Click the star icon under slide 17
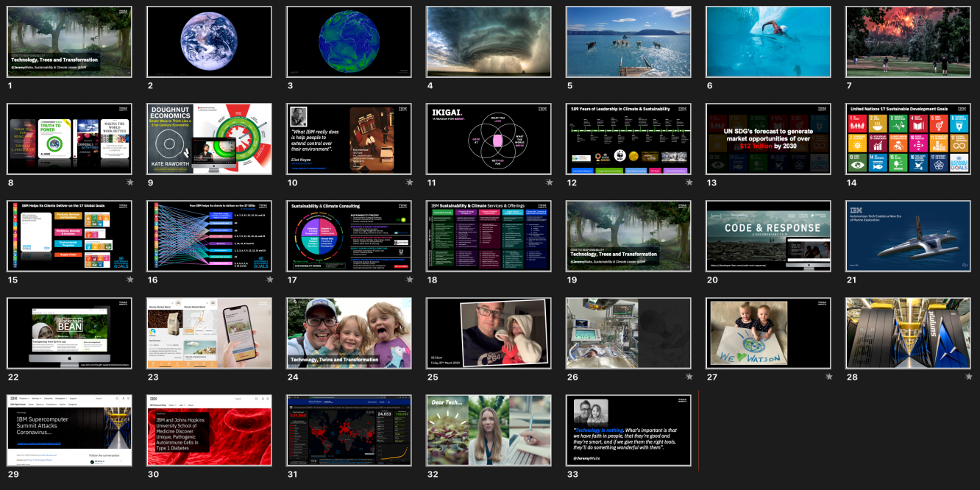Screen dimensions: 980x490 410,280
